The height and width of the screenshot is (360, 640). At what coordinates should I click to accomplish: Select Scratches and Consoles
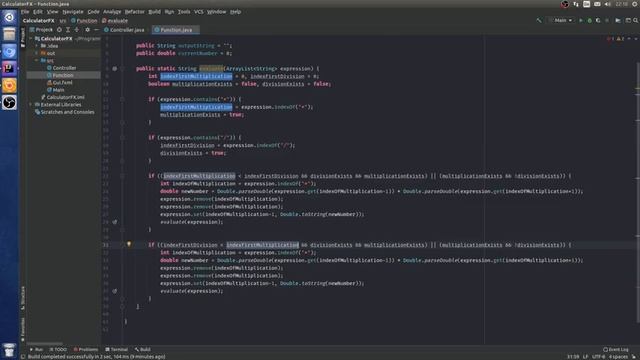click(x=64, y=112)
